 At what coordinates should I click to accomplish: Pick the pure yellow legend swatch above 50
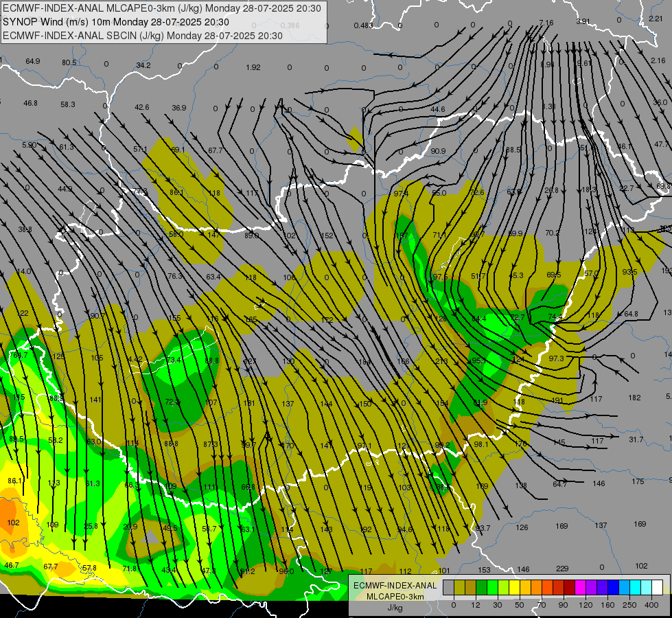(515, 587)
